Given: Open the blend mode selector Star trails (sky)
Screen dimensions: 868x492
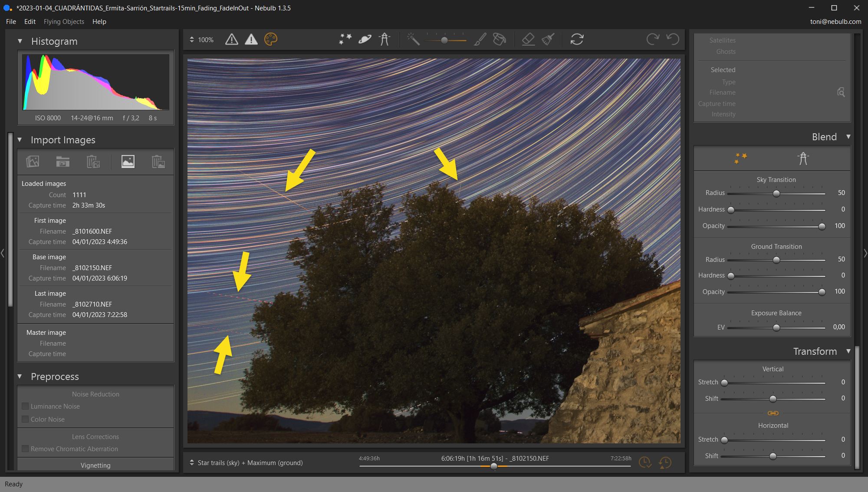Looking at the screenshot, I should pyautogui.click(x=246, y=463).
